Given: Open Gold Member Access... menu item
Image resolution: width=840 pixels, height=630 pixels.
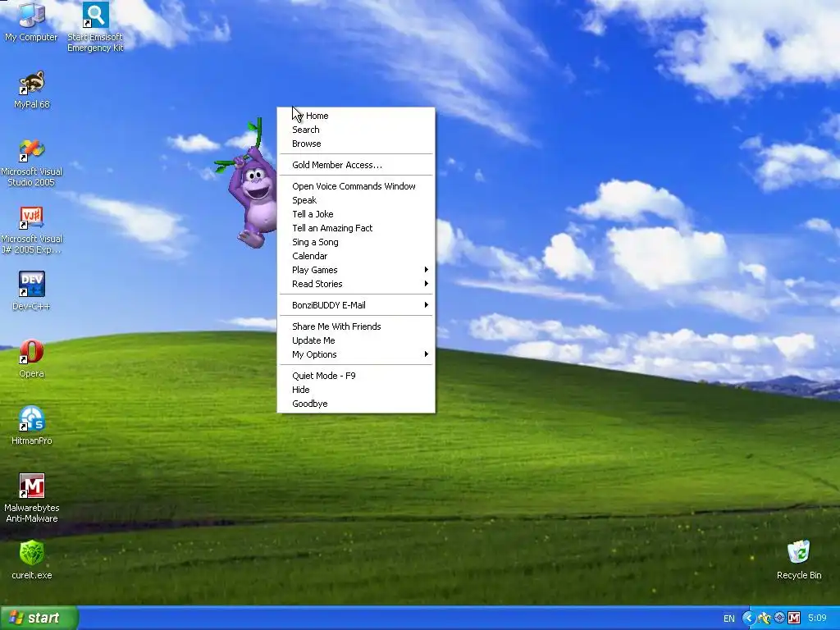Looking at the screenshot, I should coord(356,165).
